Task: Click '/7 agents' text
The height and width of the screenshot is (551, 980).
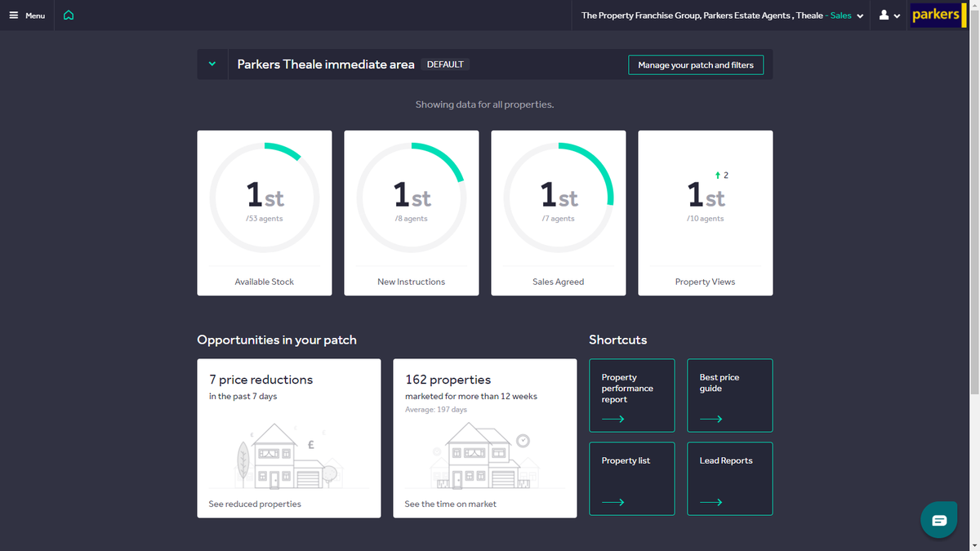Action: pos(559,219)
